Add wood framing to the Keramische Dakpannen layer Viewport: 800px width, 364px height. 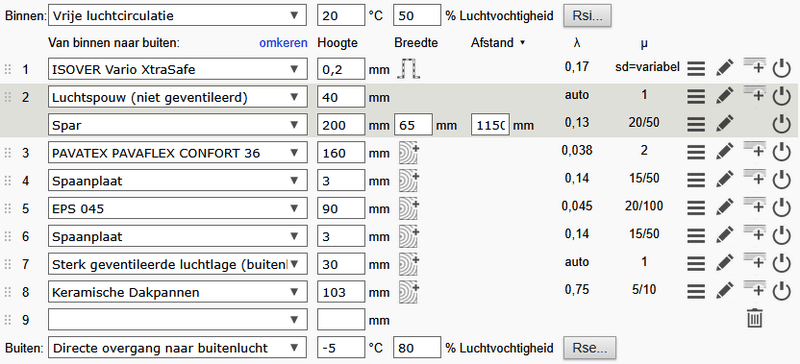408,292
